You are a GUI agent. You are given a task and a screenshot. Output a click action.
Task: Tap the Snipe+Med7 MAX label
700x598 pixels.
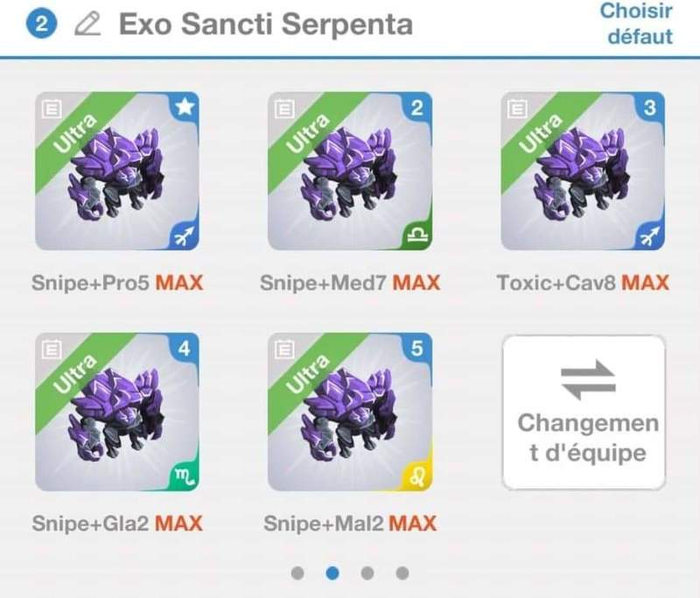point(350,283)
